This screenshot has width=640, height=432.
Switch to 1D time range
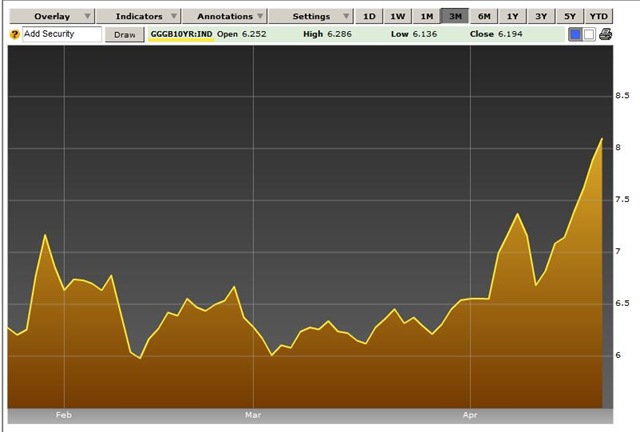point(369,16)
